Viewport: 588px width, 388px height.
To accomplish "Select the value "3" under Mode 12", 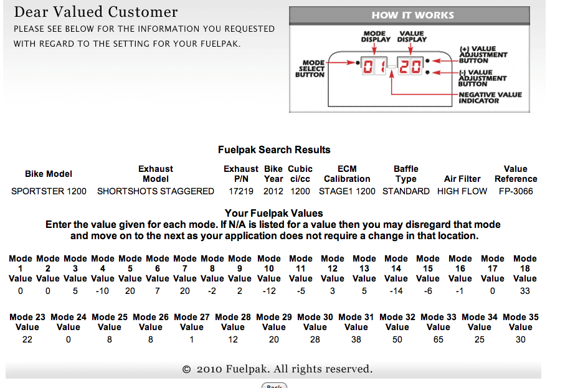I will 332,291.
